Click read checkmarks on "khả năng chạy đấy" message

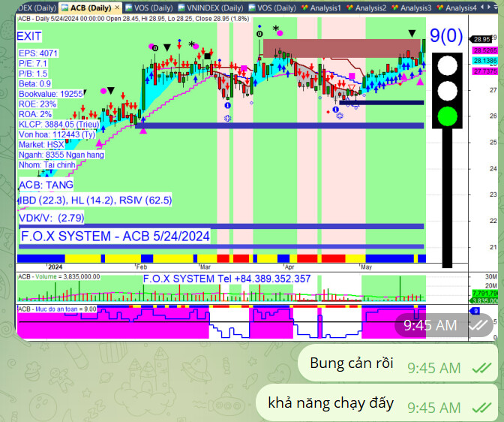481,408
